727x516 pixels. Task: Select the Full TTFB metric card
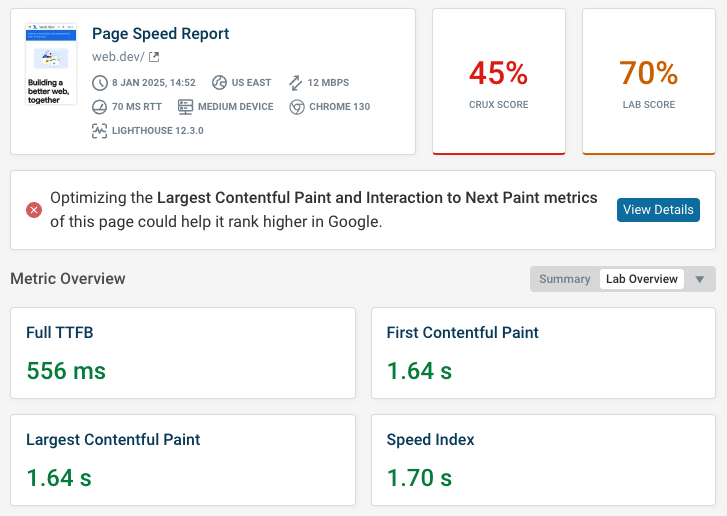183,353
